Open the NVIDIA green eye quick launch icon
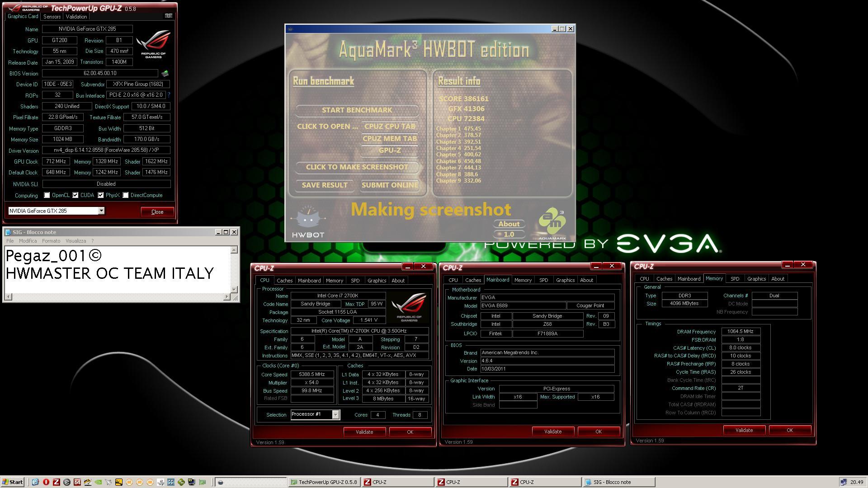 [98, 482]
